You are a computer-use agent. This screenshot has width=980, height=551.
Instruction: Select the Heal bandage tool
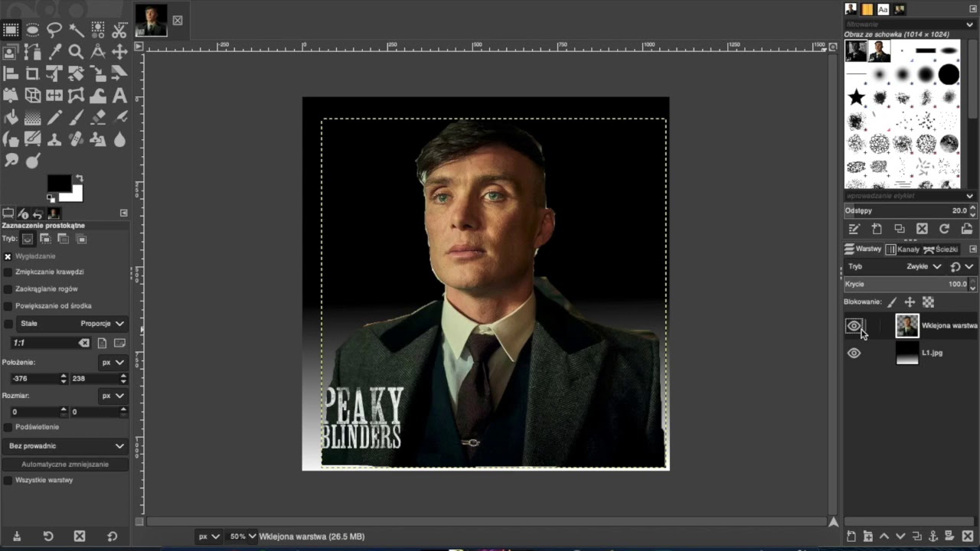tap(76, 139)
